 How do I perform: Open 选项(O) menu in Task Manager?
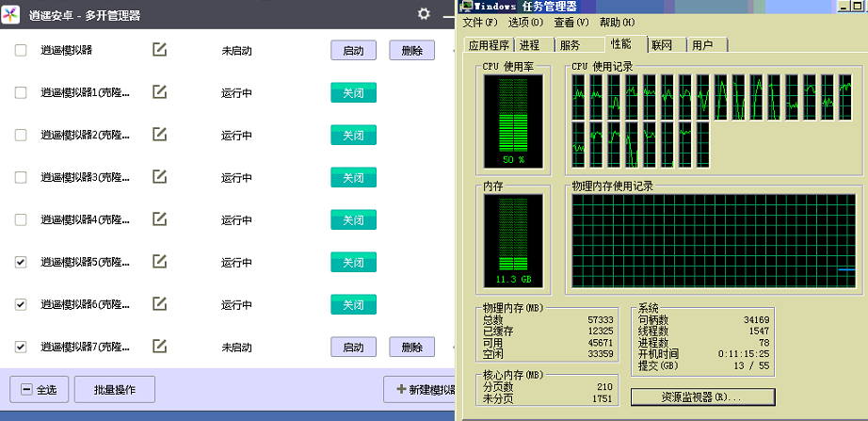point(526,23)
